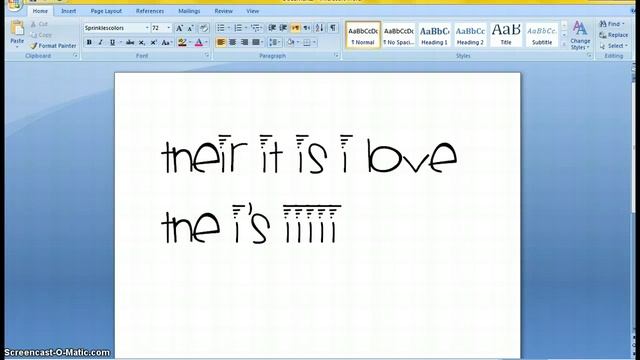The image size is (640, 360).
Task: Expand the Styles gallery More arrow
Action: click(x=564, y=45)
